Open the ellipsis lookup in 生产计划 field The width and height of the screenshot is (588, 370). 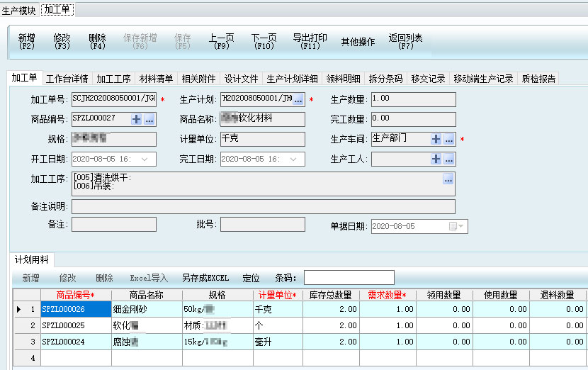298,100
